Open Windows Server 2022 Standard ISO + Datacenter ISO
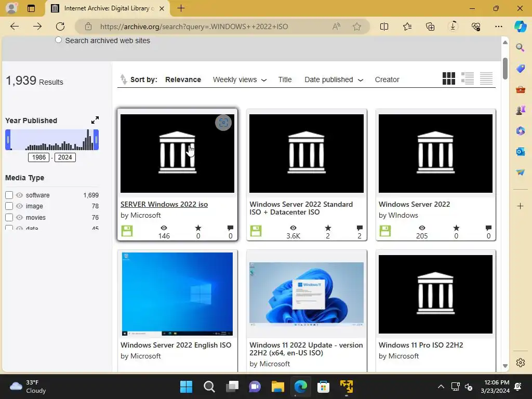This screenshot has height=399, width=532. [x=301, y=208]
